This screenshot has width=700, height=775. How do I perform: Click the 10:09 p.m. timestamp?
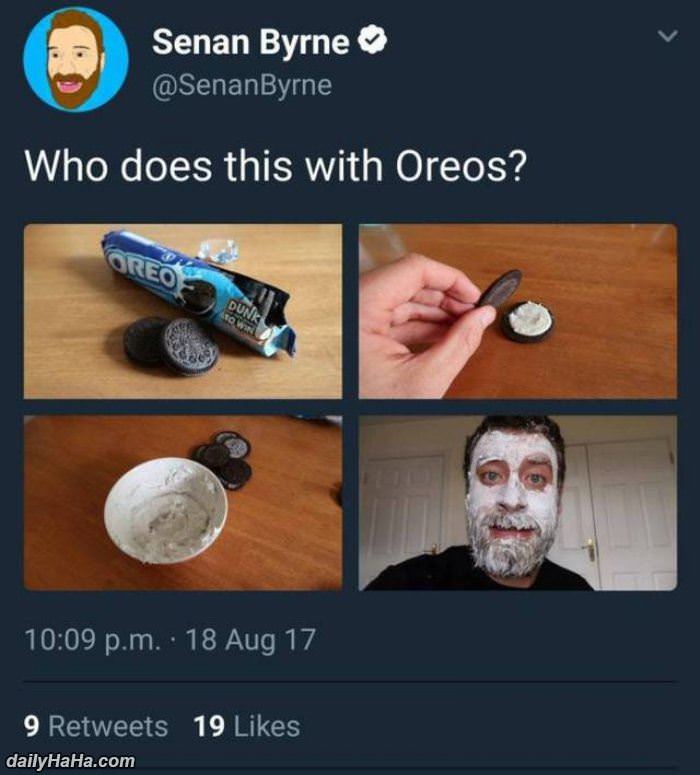pyautogui.click(x=89, y=637)
